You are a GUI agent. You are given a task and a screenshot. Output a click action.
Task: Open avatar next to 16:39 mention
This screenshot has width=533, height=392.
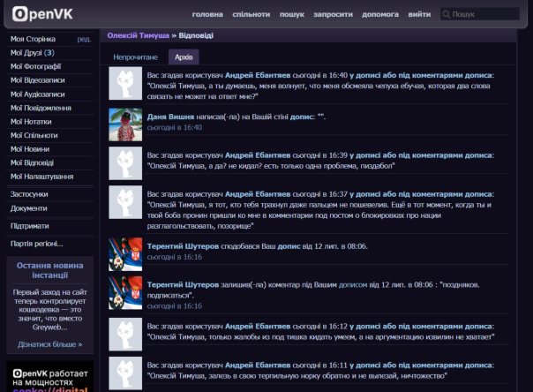pyautogui.click(x=125, y=163)
